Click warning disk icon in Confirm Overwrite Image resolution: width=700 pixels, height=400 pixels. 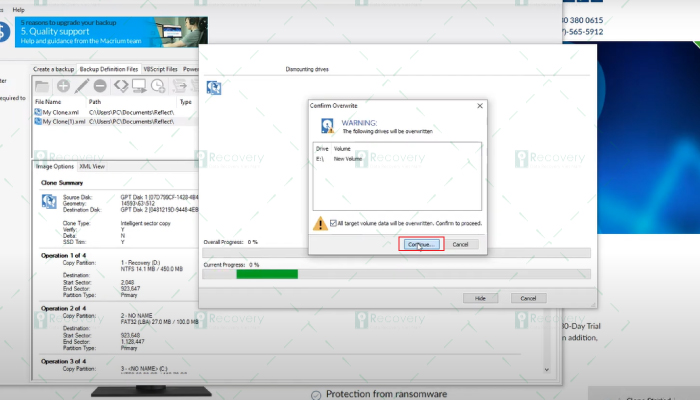click(x=328, y=126)
